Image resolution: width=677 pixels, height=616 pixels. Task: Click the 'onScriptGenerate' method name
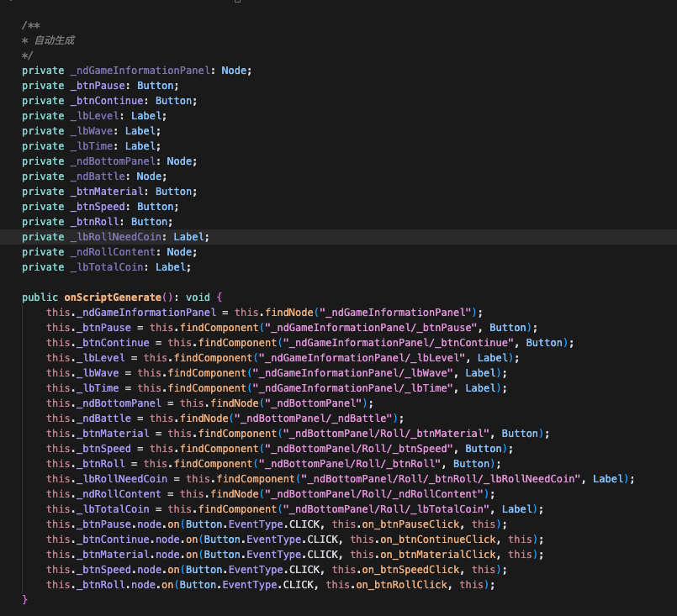(x=113, y=297)
